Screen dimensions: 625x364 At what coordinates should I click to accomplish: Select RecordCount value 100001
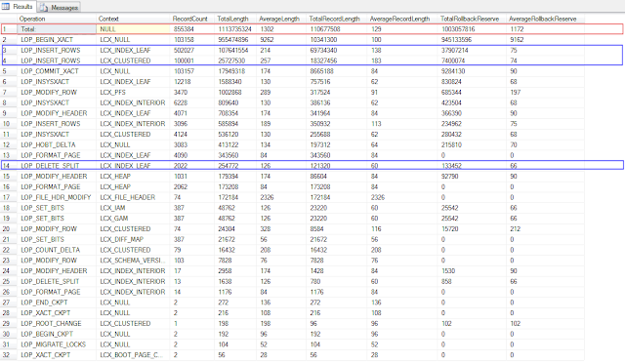coord(192,61)
